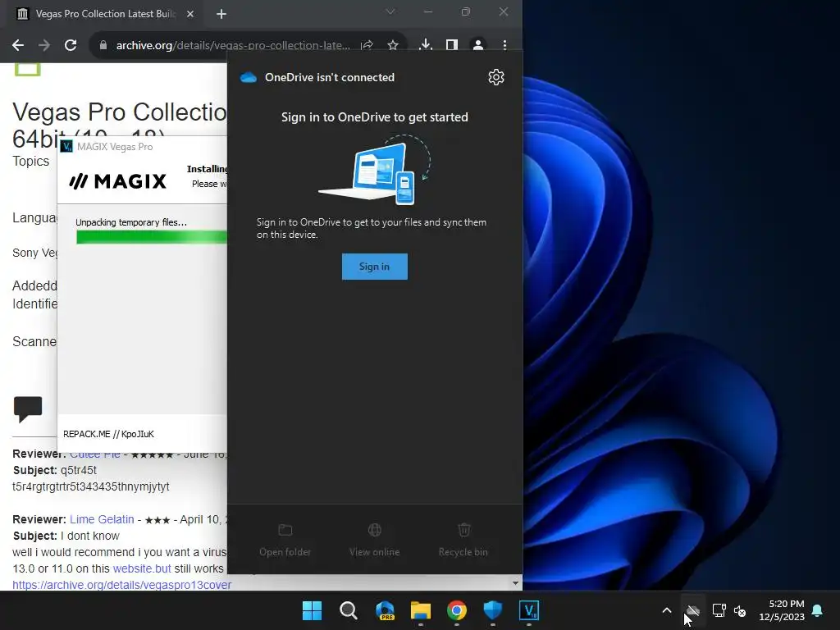
Task: Click "OneDrive isn't connected" title text
Action: coord(330,78)
